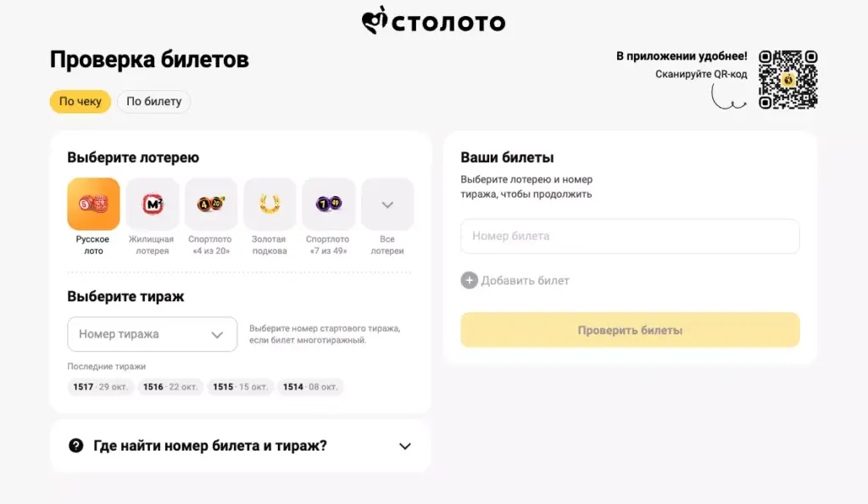Click the Номер билета input field
This screenshot has height=504, width=868.
tap(630, 236)
